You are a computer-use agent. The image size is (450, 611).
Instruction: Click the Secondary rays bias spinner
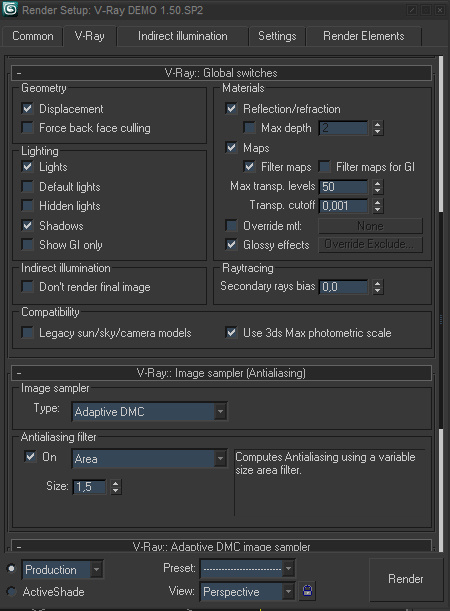[x=377, y=287]
